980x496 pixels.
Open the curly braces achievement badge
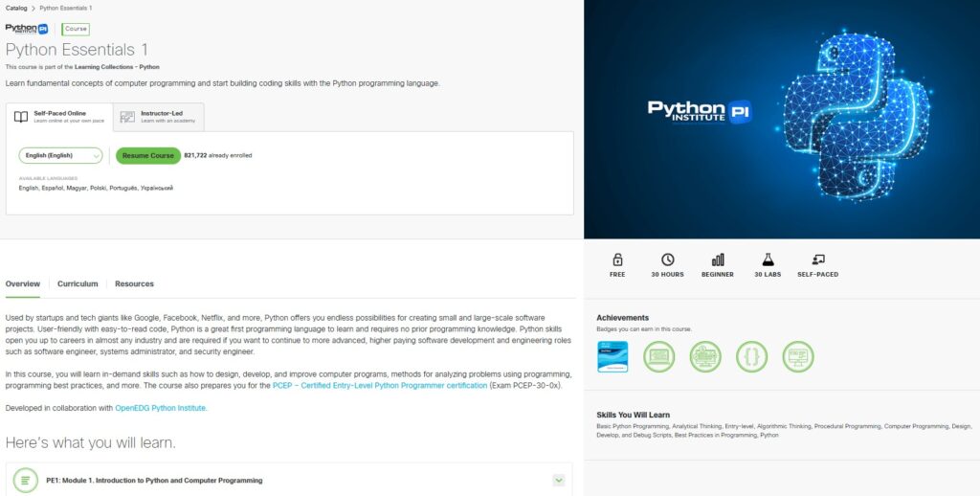click(752, 356)
